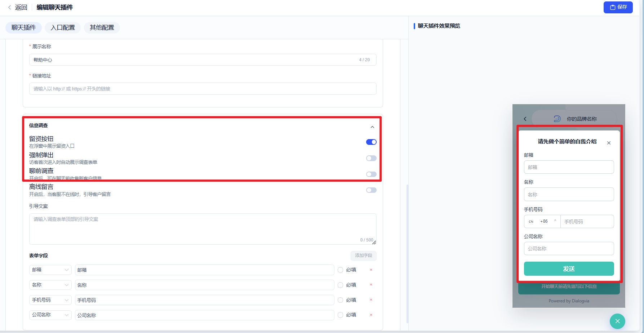
Task: Click the 发送 button in preview form
Action: click(569, 269)
